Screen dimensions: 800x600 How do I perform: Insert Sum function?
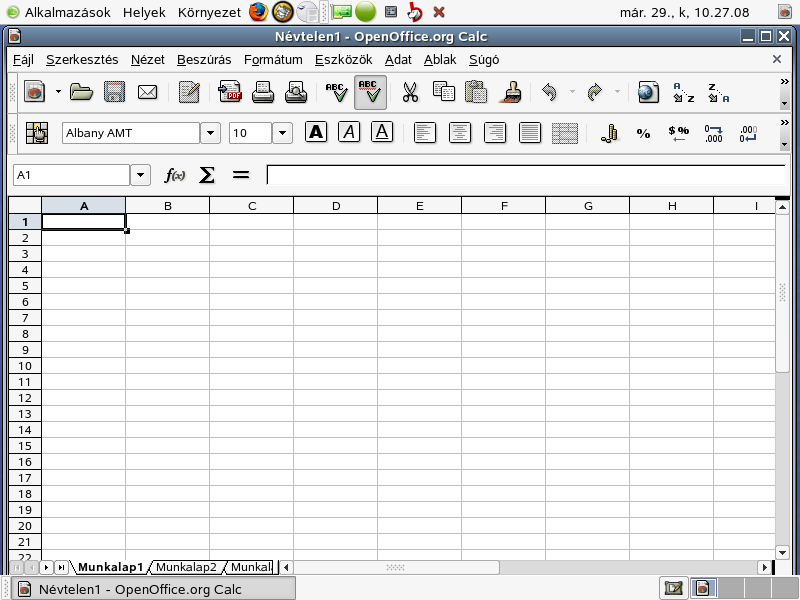[207, 176]
